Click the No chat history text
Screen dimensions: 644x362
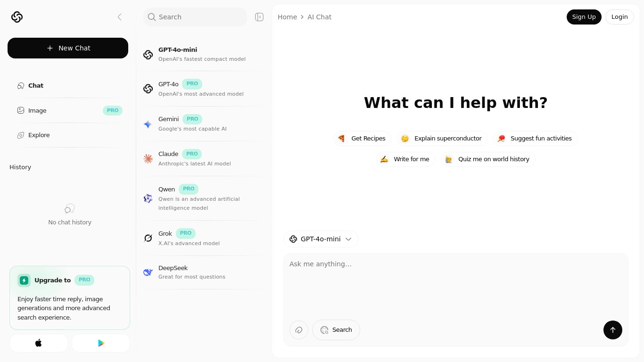pos(70,222)
